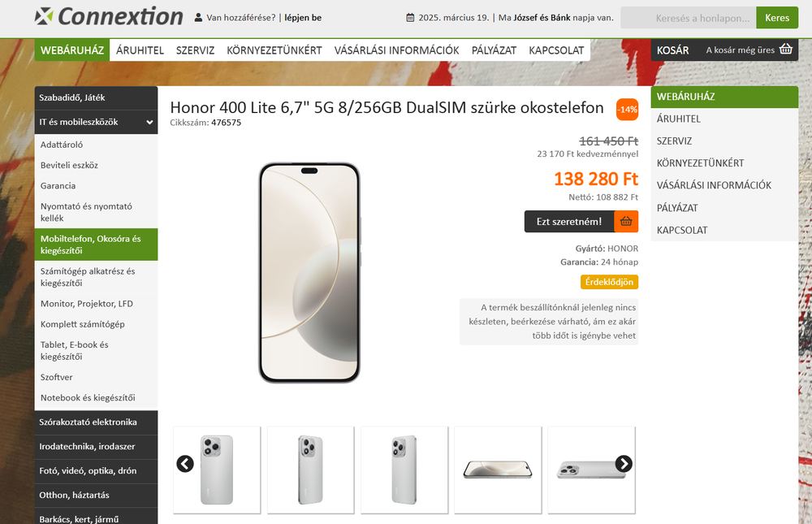Follow the lépjen be login link
The width and height of the screenshot is (812, 524).
point(303,18)
